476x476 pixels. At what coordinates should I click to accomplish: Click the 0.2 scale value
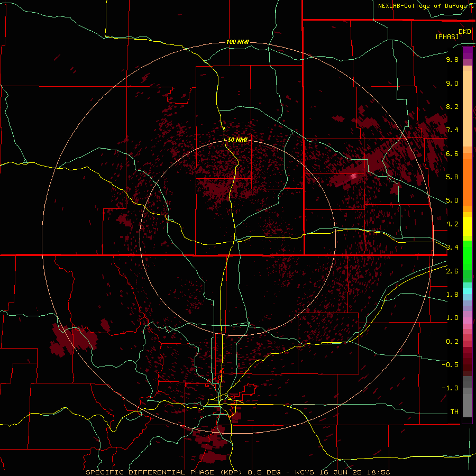coord(452,342)
